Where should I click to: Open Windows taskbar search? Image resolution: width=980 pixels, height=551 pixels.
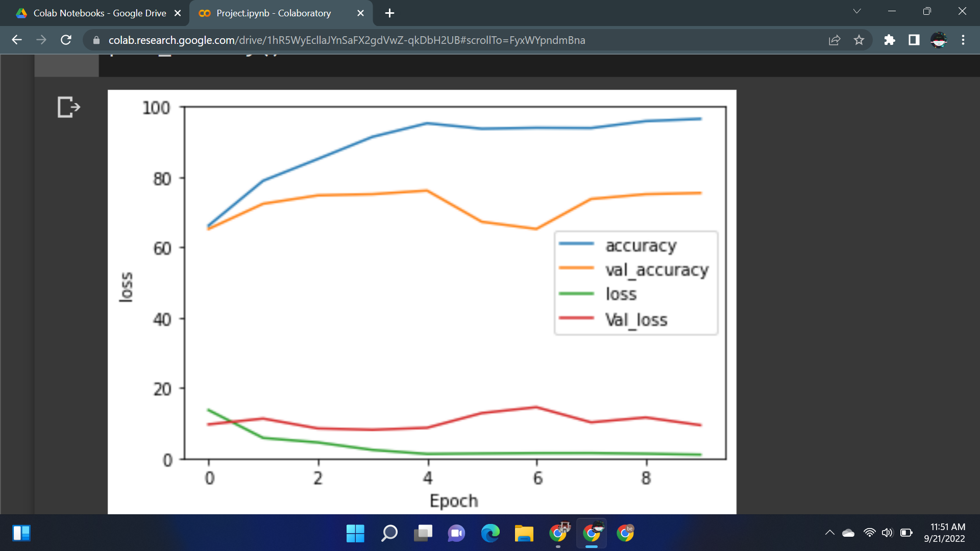click(389, 533)
